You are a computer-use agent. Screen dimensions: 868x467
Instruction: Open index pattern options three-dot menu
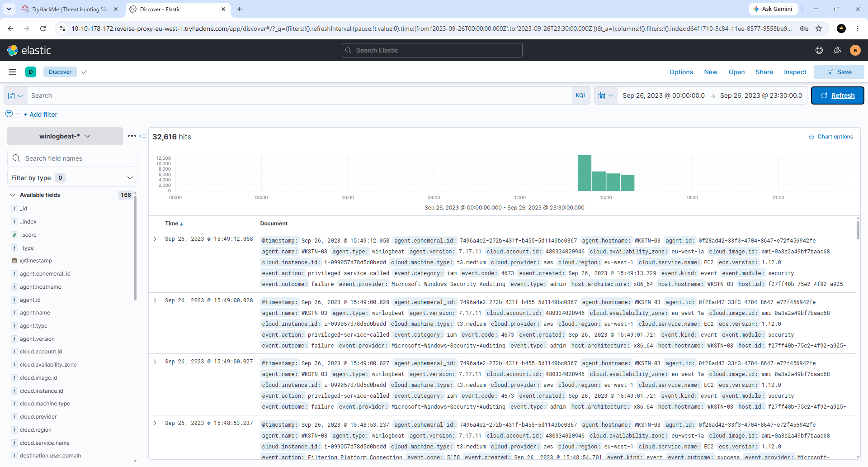(132, 136)
